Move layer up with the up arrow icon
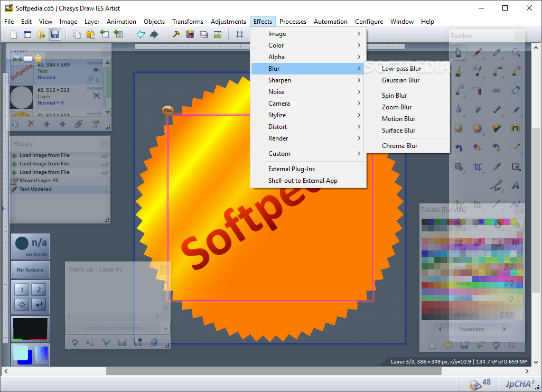This screenshot has height=392, width=542. point(46,124)
